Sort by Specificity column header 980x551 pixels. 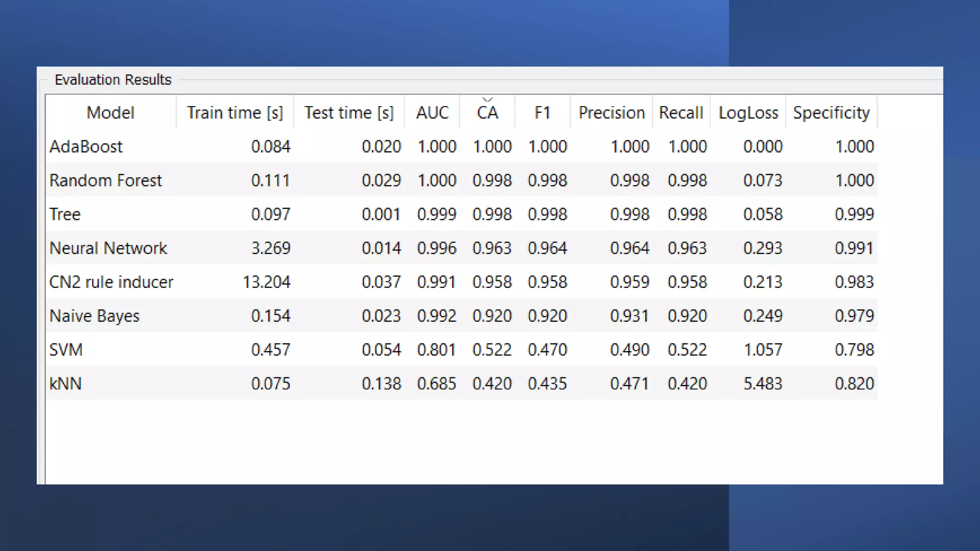831,113
